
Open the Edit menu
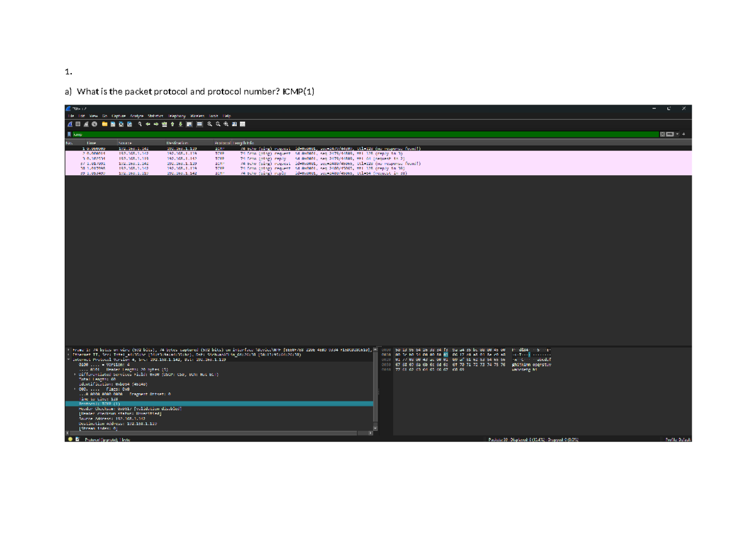point(81,116)
